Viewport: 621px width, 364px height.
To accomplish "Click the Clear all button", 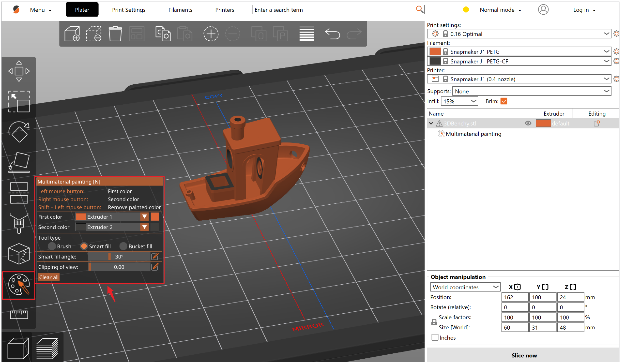I will tap(49, 277).
